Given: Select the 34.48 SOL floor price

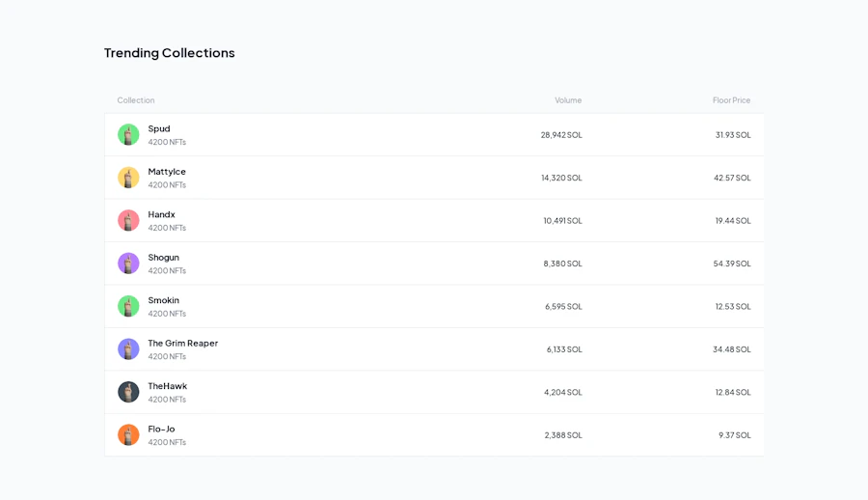Looking at the screenshot, I should [732, 349].
